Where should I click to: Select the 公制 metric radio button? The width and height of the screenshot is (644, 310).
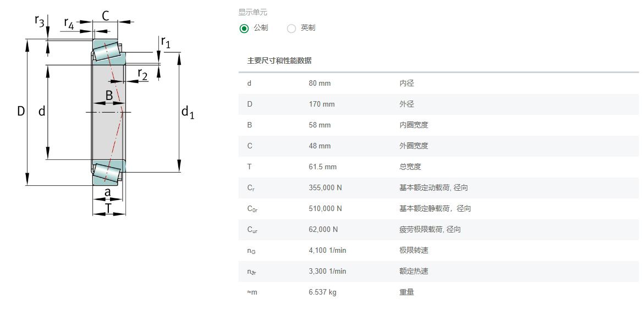click(244, 29)
